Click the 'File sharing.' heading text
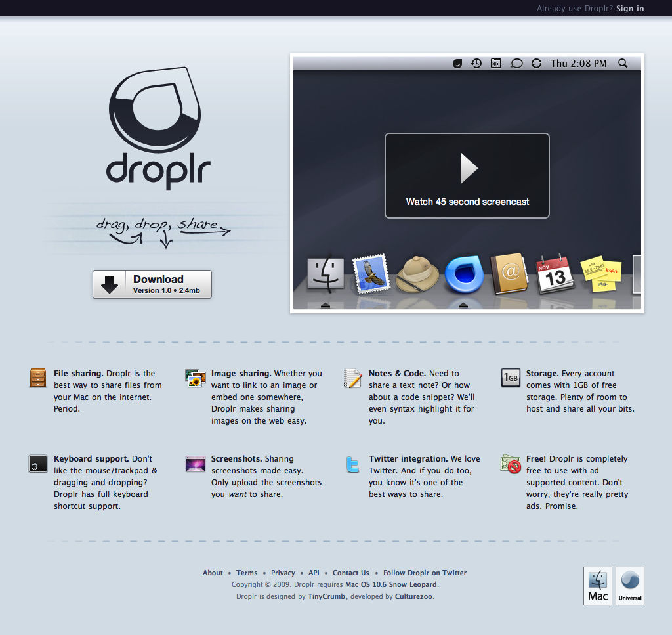 pyautogui.click(x=79, y=374)
